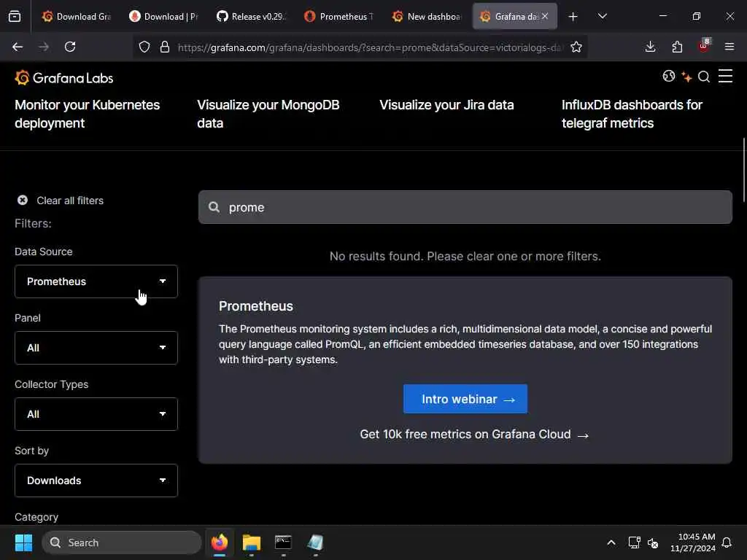Click the page vertical scrollbar
Screen dimensions: 747x560
[743, 169]
